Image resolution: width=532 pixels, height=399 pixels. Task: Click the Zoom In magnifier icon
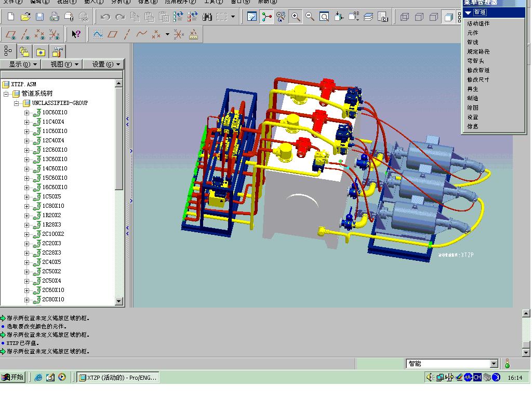pyautogui.click(x=296, y=17)
